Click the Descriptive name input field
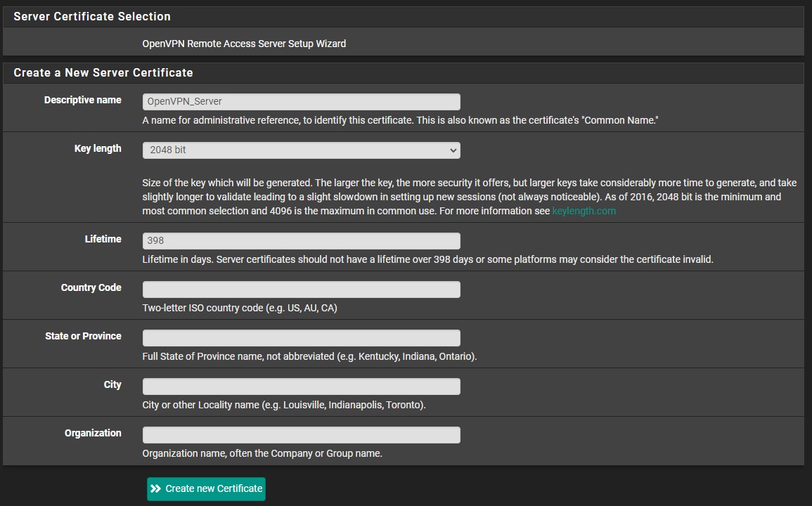This screenshot has height=506, width=812. (x=302, y=101)
